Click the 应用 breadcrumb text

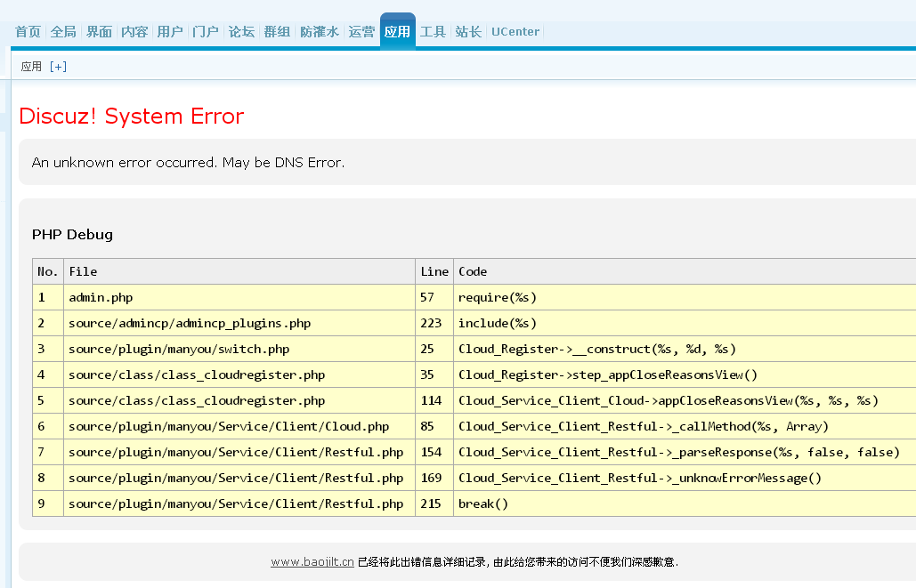click(x=31, y=67)
